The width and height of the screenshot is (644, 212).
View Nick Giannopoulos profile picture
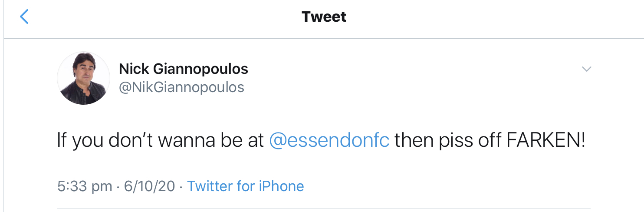pos(84,78)
